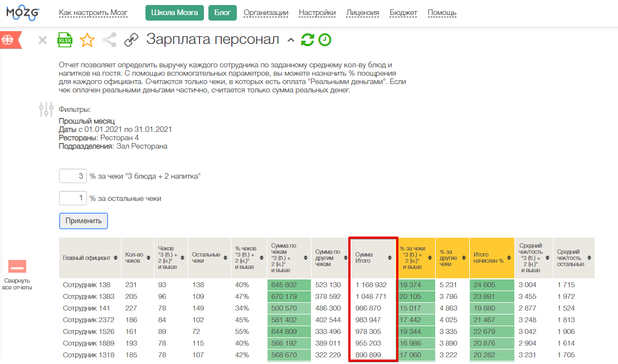
Task: Open Как настроить Мозг link
Action: point(93,13)
